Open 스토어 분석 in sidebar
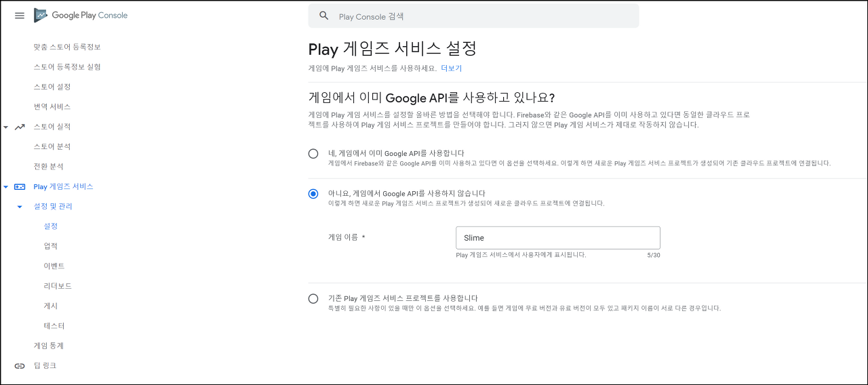This screenshot has height=385, width=868. pyautogui.click(x=52, y=146)
